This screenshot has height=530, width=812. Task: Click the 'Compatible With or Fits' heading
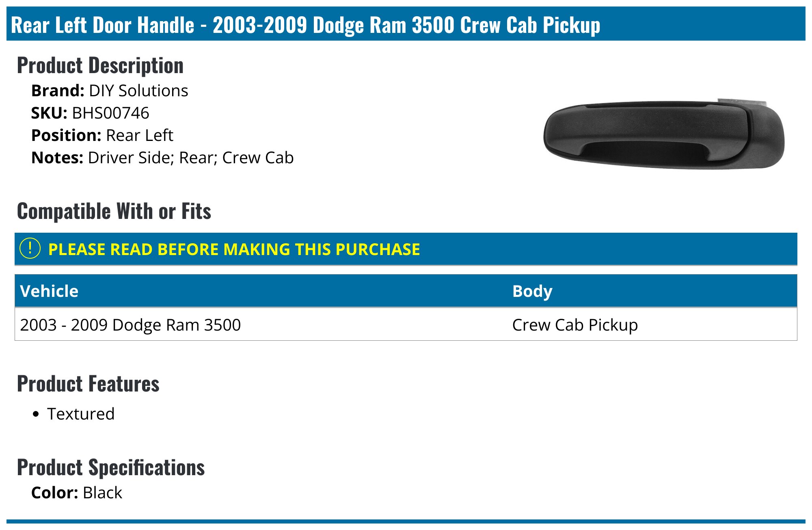click(114, 211)
